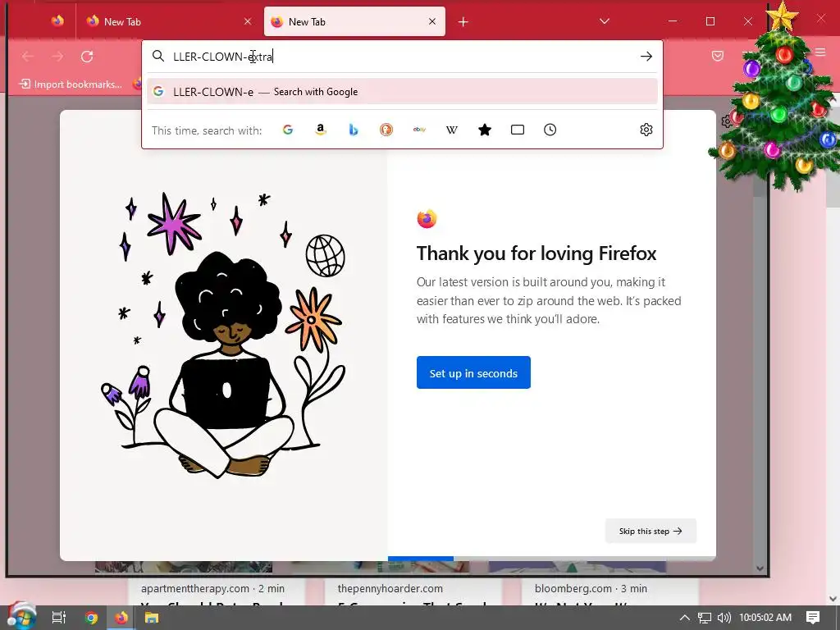Click Firefox icon on taskbar
Image resolution: width=840 pixels, height=630 pixels.
tap(121, 618)
